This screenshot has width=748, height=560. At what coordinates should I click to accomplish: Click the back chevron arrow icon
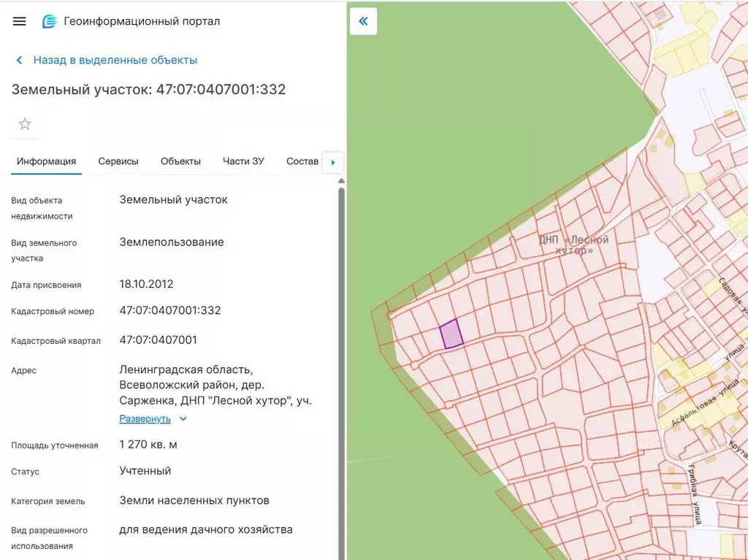coord(20,61)
